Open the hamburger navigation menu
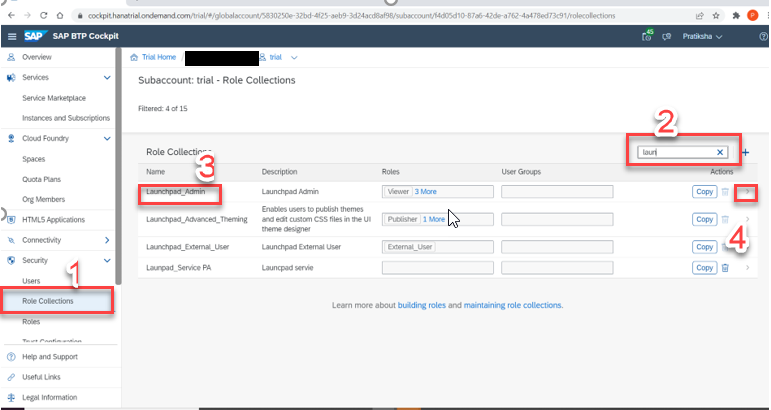The width and height of the screenshot is (771, 410). point(12,37)
